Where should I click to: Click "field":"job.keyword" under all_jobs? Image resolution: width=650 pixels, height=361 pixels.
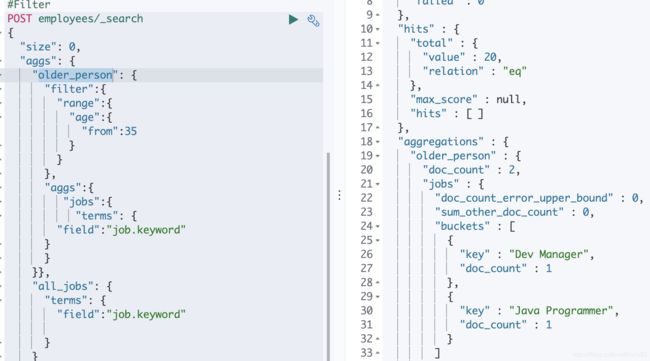click(121, 315)
